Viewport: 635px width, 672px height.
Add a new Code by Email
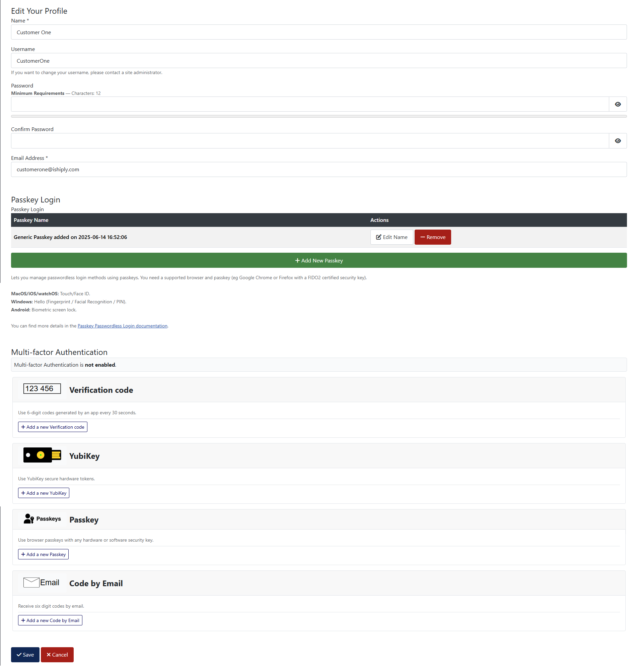[x=50, y=620]
